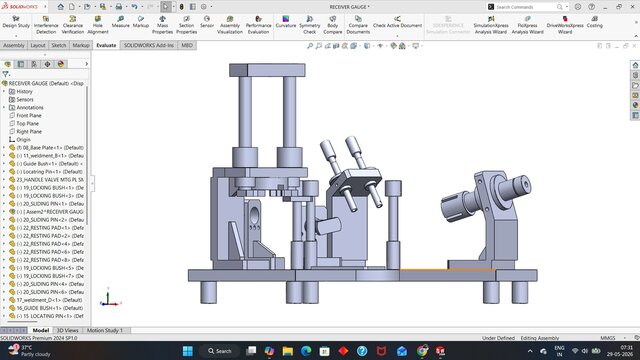The image size is (640, 360).
Task: Show Curvature display
Action: point(286,22)
